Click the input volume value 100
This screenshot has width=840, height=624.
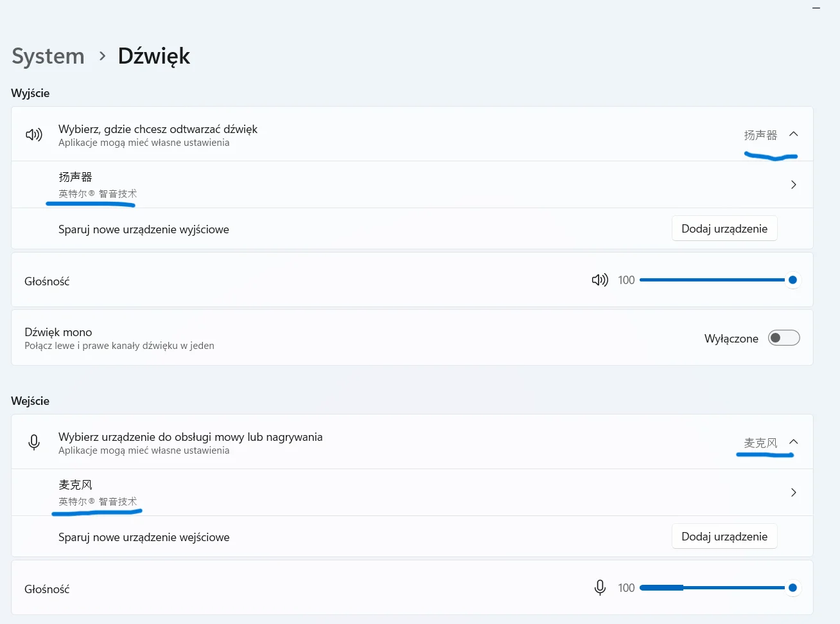coord(626,588)
